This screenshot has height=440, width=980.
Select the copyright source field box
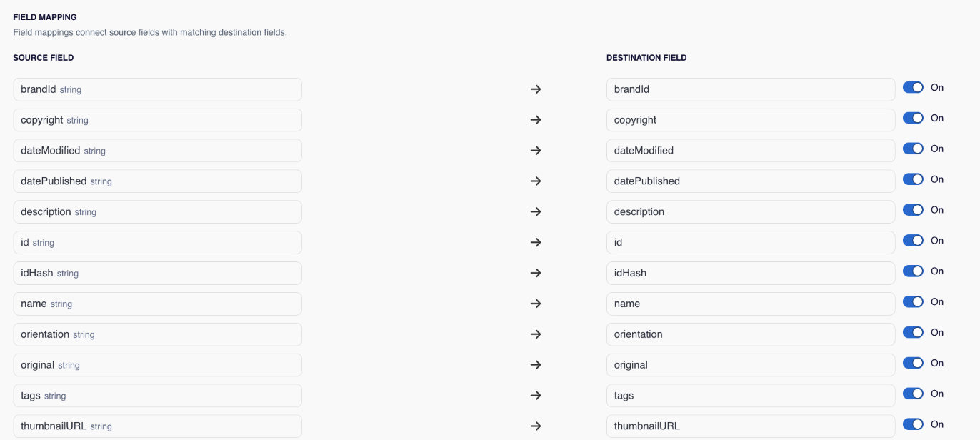pos(157,120)
